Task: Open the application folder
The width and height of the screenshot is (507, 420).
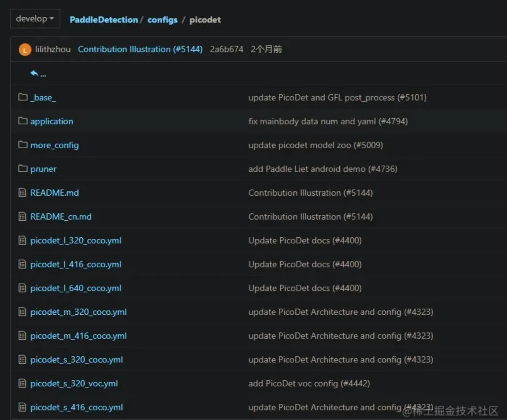Action: click(x=52, y=122)
